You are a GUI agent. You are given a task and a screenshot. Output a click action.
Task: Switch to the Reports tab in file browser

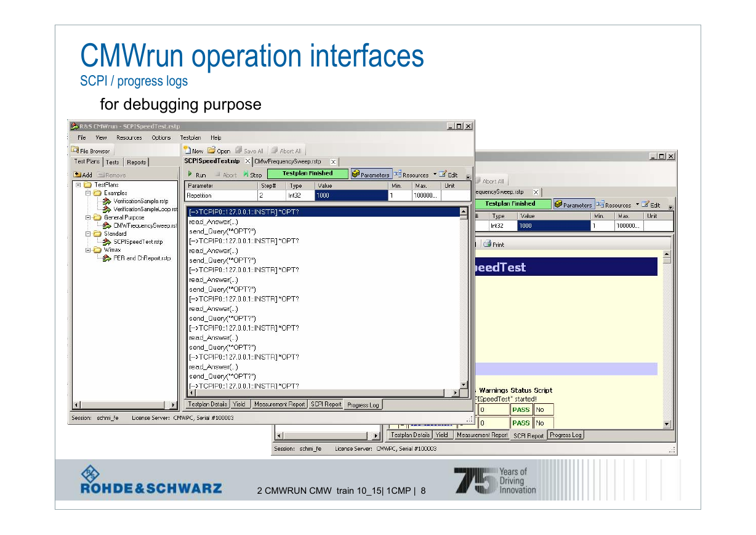click(x=136, y=163)
